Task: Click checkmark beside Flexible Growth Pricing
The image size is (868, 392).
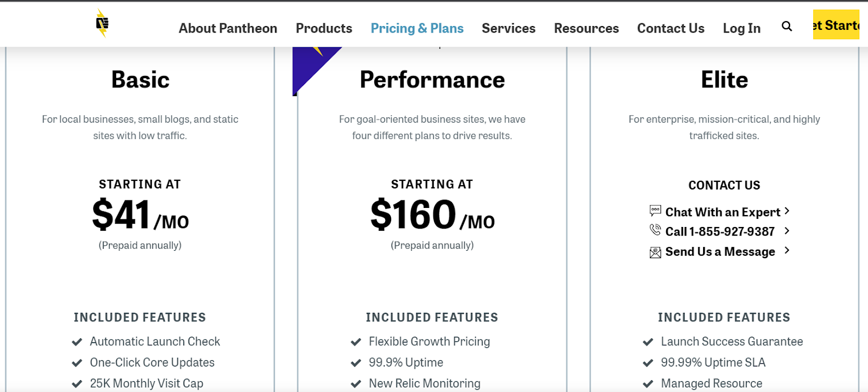Action: click(x=356, y=342)
